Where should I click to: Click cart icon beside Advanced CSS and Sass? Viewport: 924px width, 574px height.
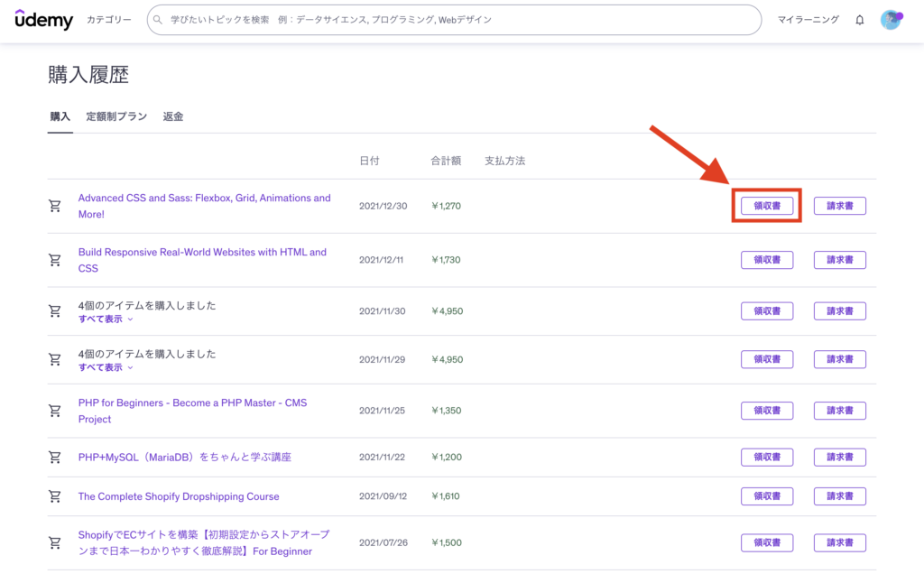[55, 206]
